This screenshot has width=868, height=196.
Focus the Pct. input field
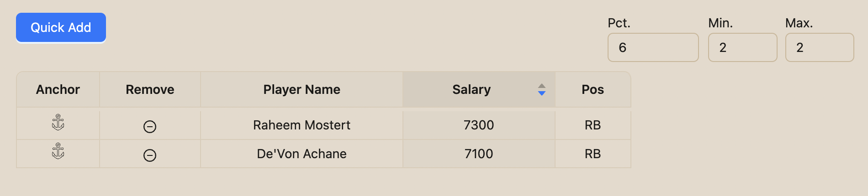coord(653,47)
